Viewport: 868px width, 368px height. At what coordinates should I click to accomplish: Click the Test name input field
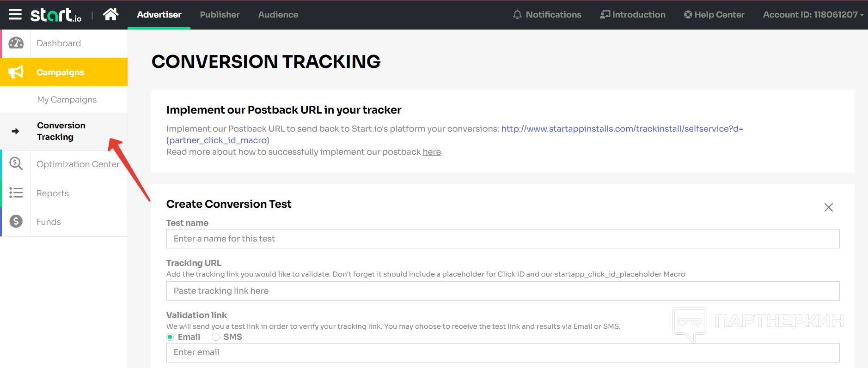(x=502, y=239)
